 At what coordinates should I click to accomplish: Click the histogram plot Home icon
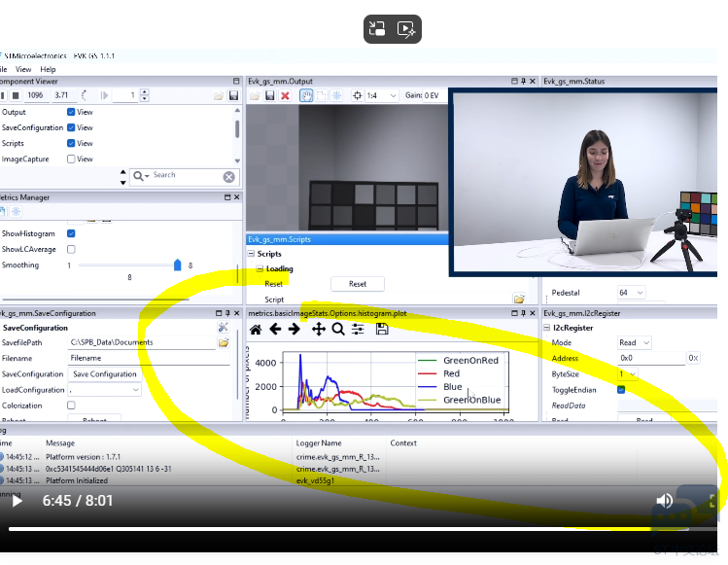[256, 330]
